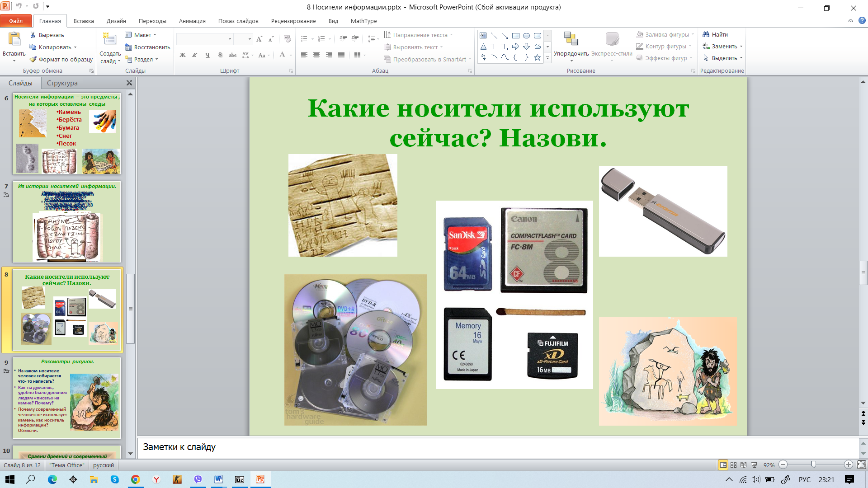The image size is (868, 488).
Task: Open PowerPoint Help question mark
Action: click(862, 21)
